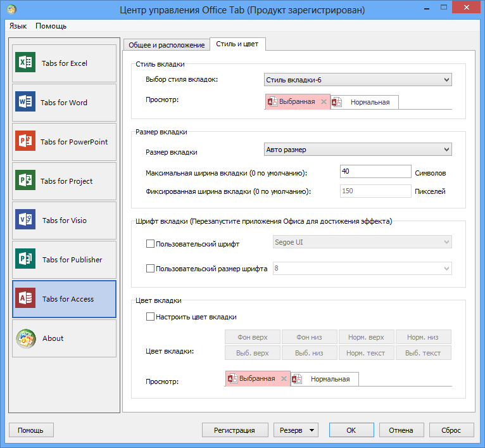Confirm with the OK button

coord(351,430)
